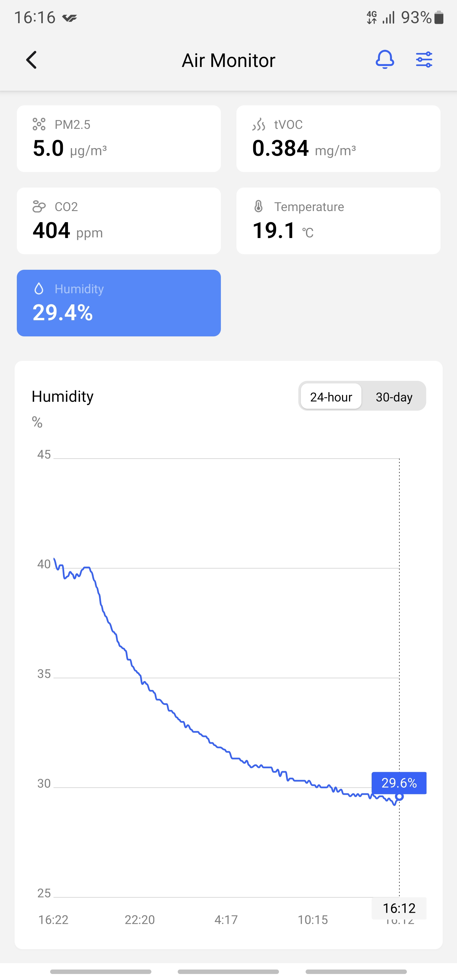This screenshot has width=457, height=980.
Task: Tap the CO2 cloud icon
Action: click(39, 207)
